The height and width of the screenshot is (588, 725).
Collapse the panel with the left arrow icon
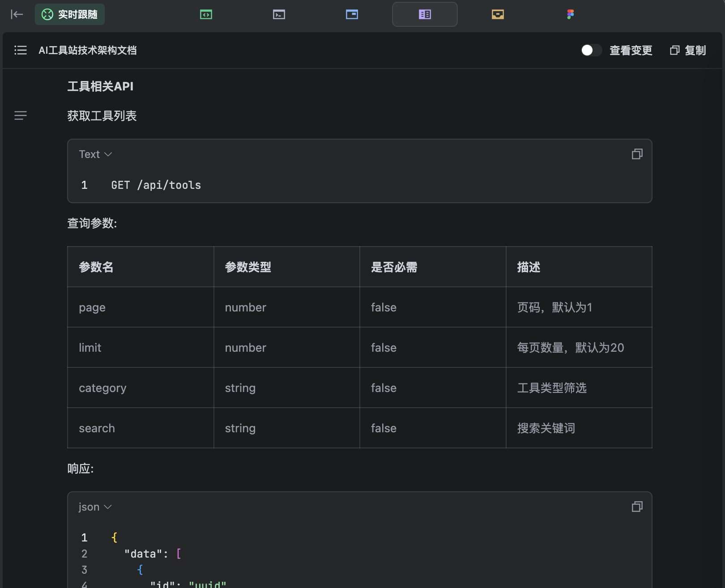pos(17,14)
